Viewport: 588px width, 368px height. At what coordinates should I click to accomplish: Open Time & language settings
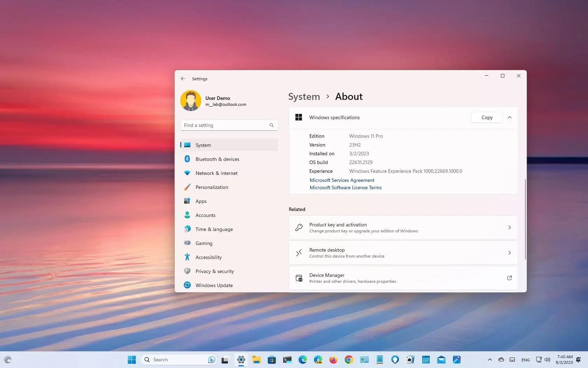(229, 229)
